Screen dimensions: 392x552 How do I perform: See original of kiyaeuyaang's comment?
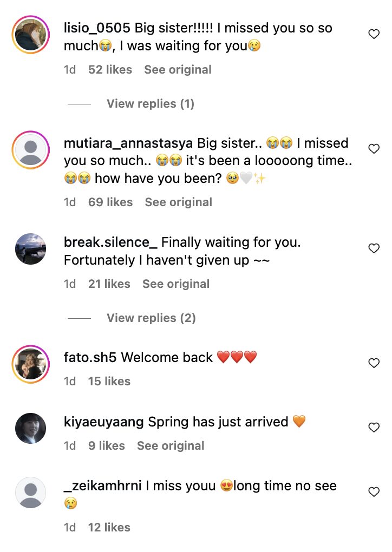171,446
